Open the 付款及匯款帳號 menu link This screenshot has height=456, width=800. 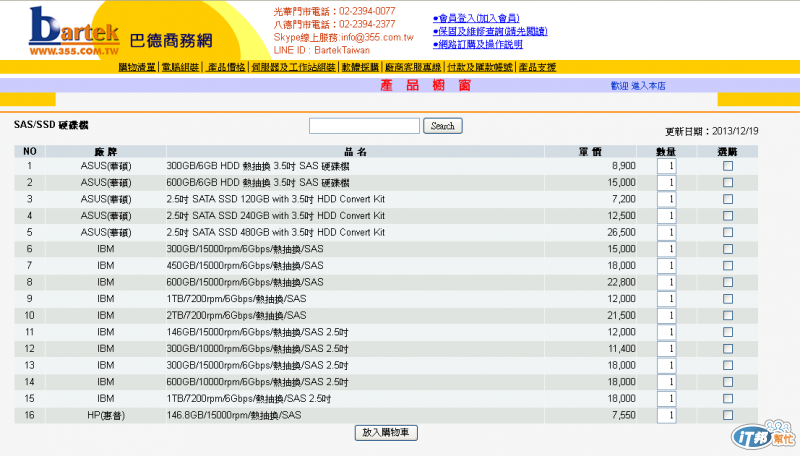point(480,67)
